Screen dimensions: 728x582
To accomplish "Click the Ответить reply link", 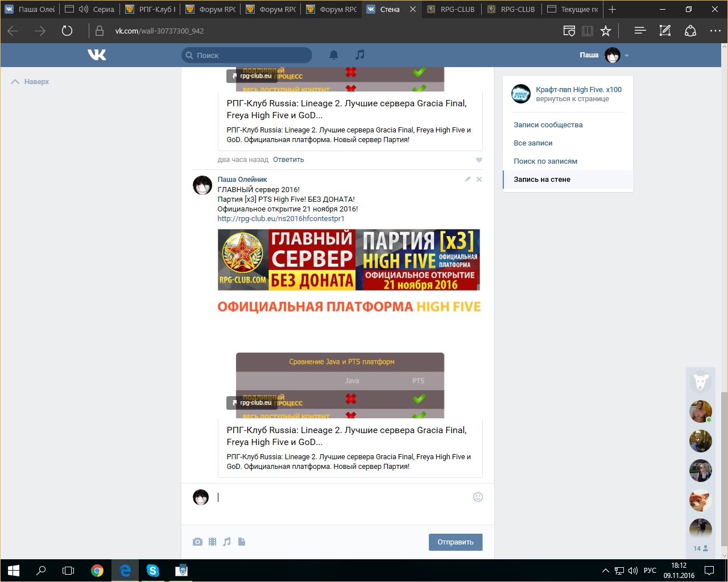I will click(288, 160).
